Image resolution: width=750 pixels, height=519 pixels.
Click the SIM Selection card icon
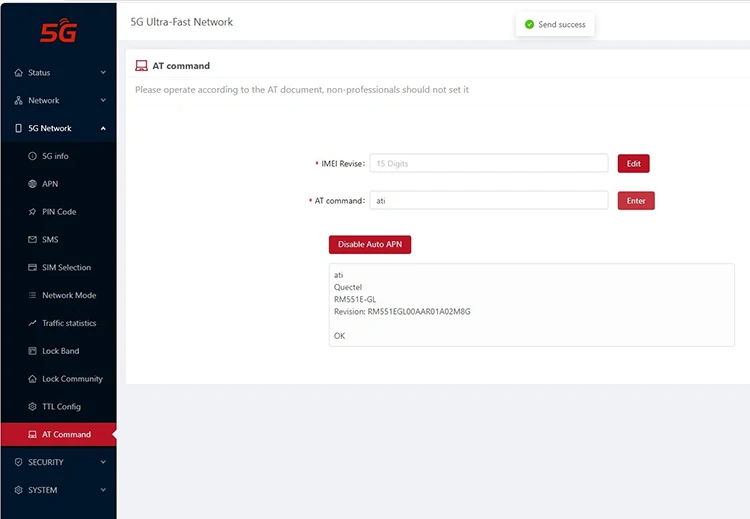(x=32, y=268)
